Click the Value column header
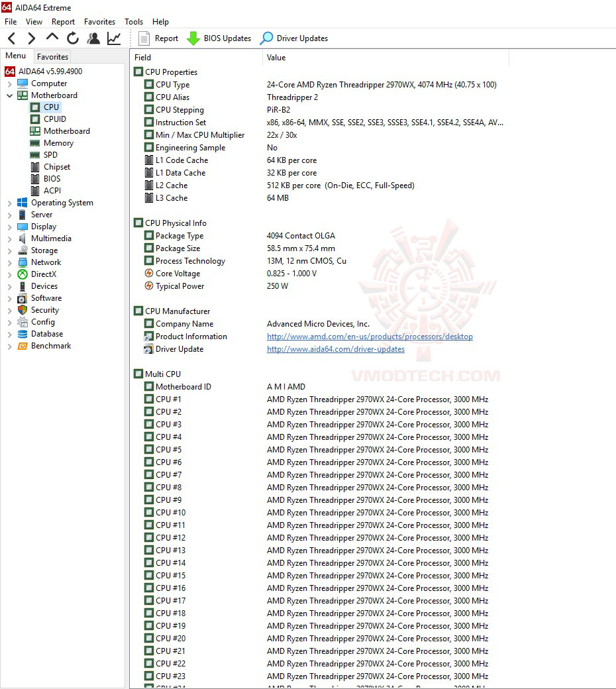This screenshot has height=689, width=616. 385,58
